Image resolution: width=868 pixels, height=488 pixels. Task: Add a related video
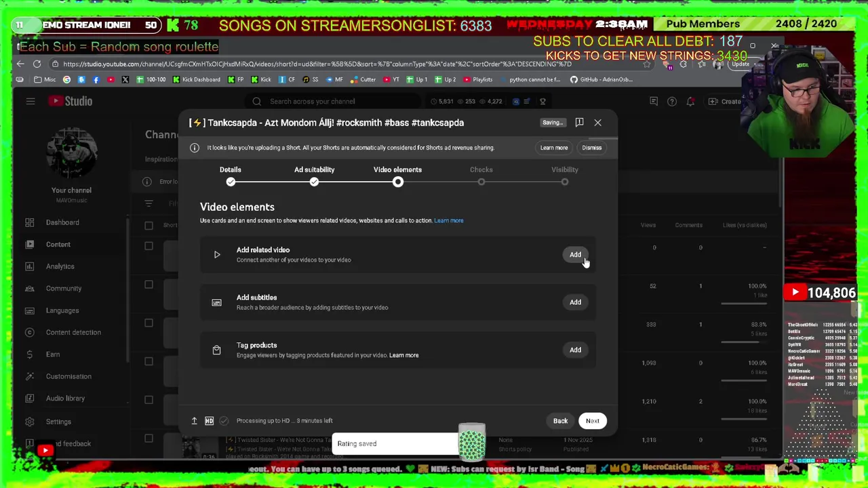click(575, 255)
